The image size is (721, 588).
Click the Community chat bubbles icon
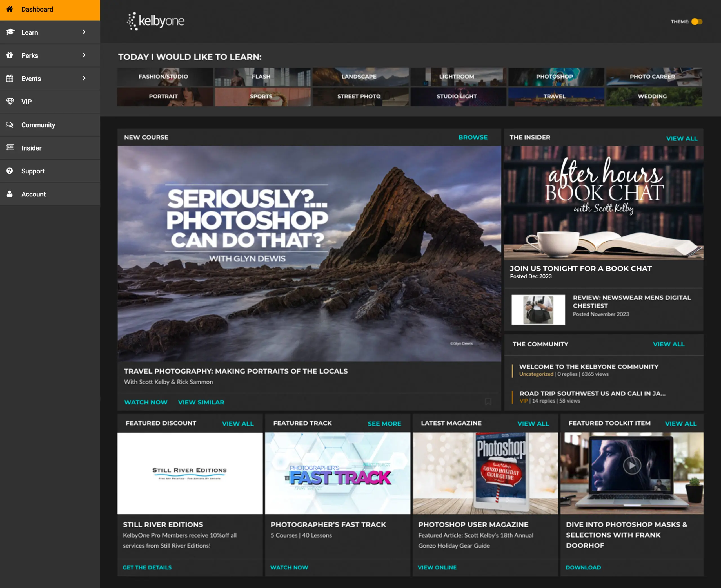(x=10, y=125)
